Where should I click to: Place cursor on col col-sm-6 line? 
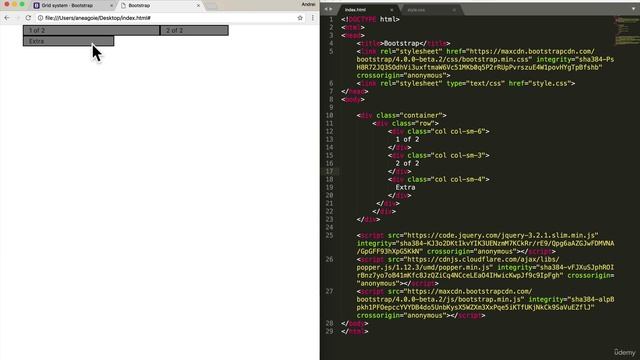click(438, 131)
